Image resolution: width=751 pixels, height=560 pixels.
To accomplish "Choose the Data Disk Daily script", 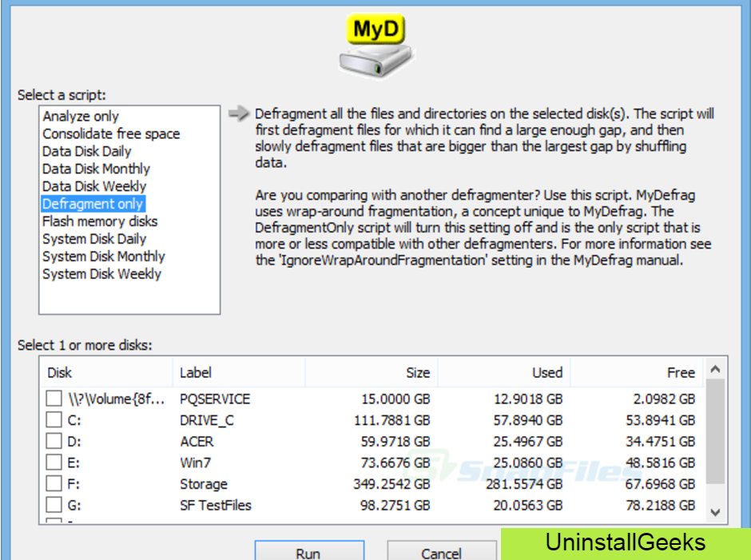I will tap(87, 151).
